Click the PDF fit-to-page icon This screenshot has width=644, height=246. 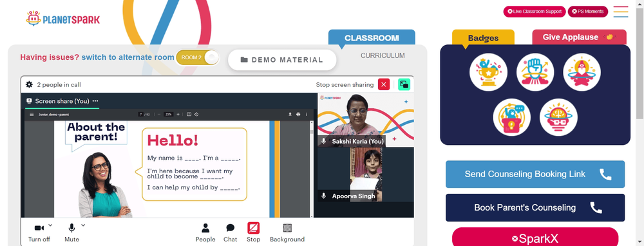189,115
